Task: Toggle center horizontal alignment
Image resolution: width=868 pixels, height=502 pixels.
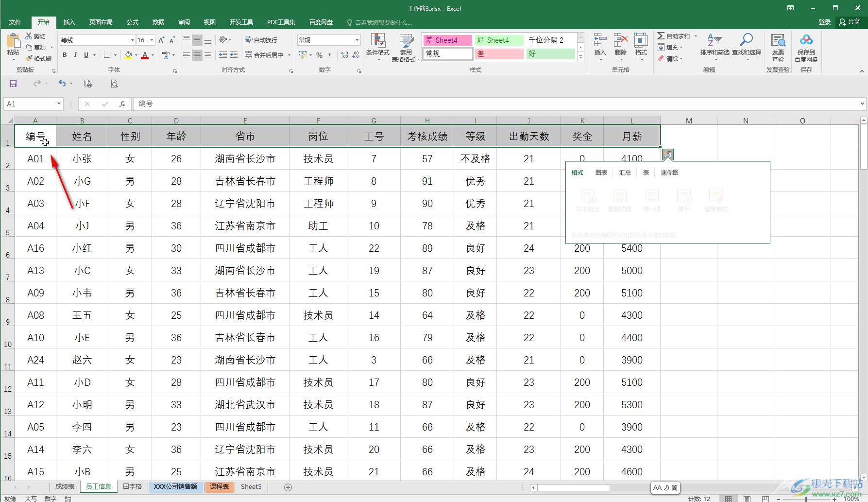Action: [197, 55]
